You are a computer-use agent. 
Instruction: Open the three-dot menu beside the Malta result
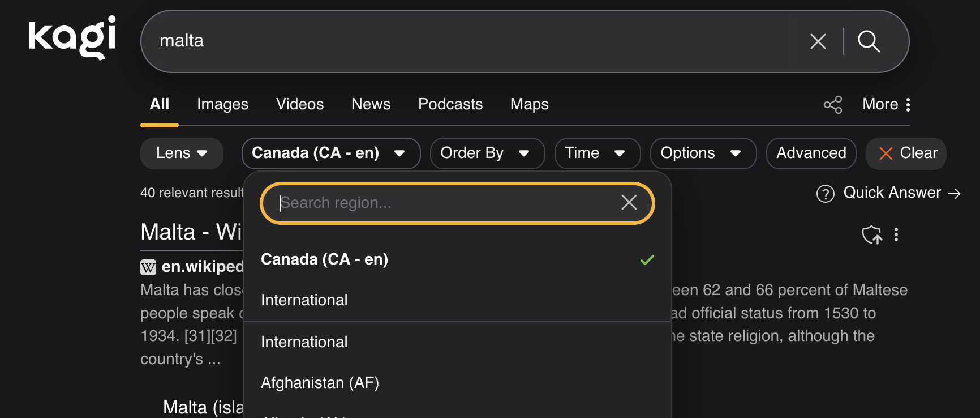tap(897, 234)
